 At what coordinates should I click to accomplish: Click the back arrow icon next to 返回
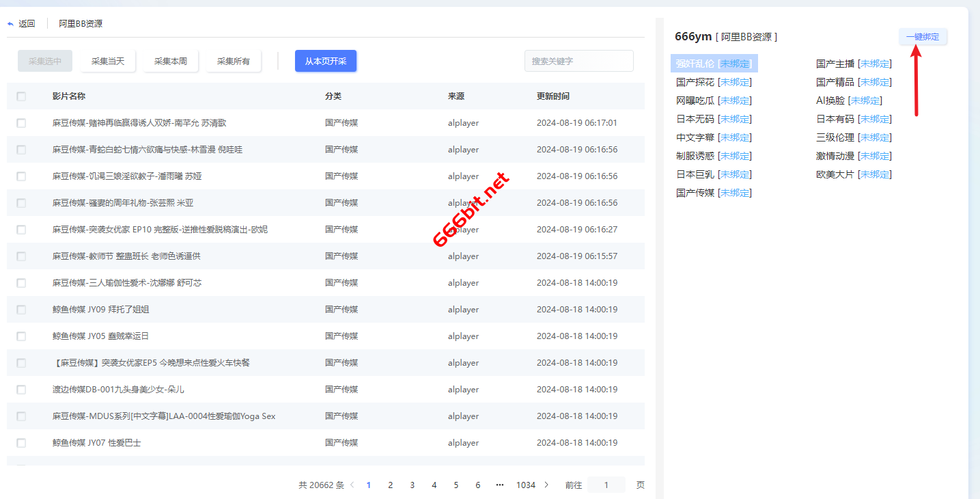pyautogui.click(x=9, y=23)
